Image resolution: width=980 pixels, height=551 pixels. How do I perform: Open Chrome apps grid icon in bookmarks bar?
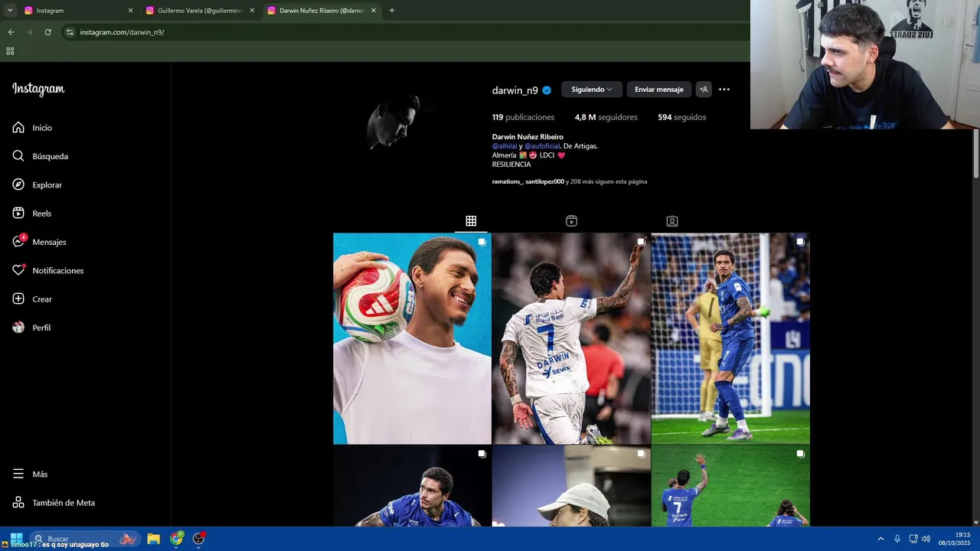coord(10,51)
